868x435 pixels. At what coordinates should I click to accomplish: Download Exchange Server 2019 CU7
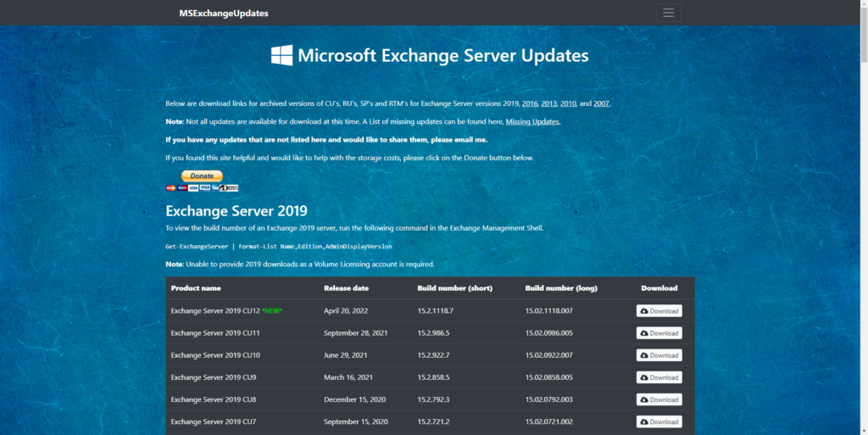659,421
